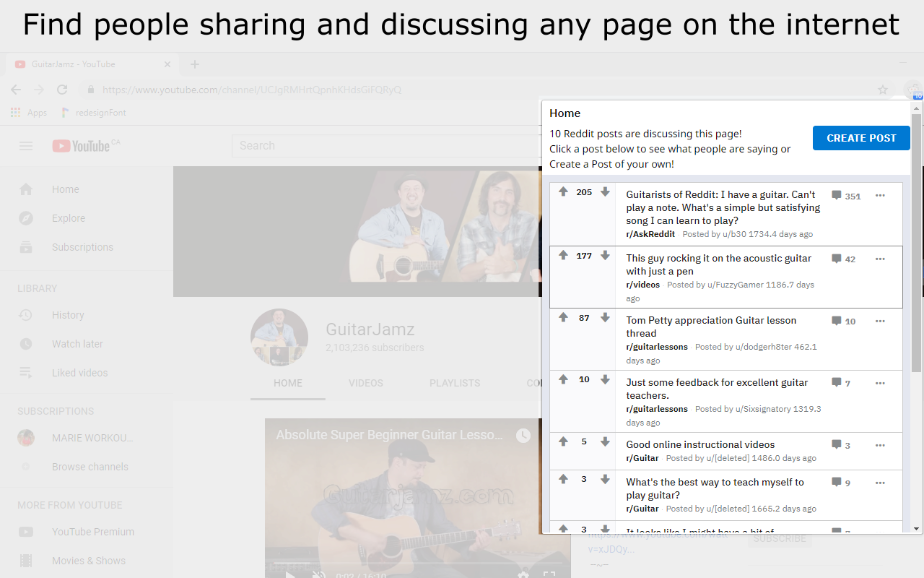
Task: Expand options for the guitar teachers feedback post
Action: point(880,383)
